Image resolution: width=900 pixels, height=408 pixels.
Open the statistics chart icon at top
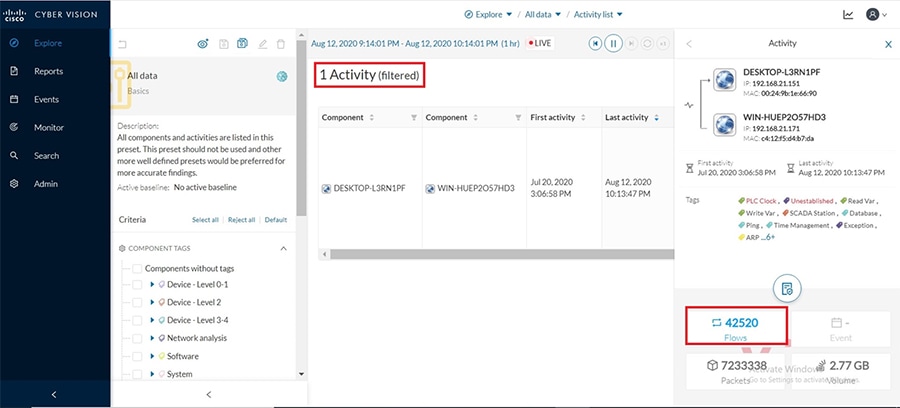(x=848, y=15)
